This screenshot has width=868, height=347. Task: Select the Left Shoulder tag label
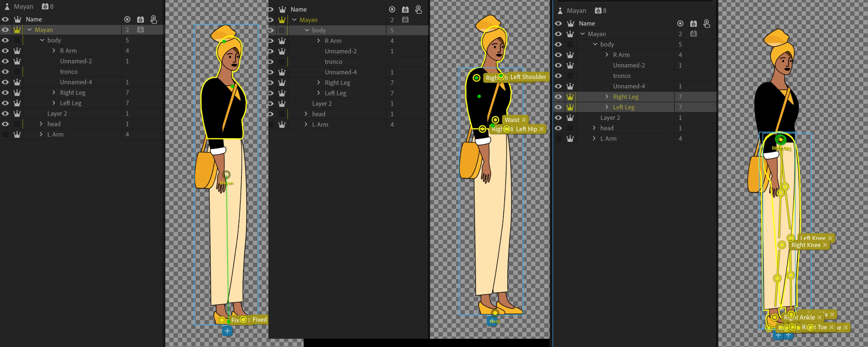(x=528, y=77)
